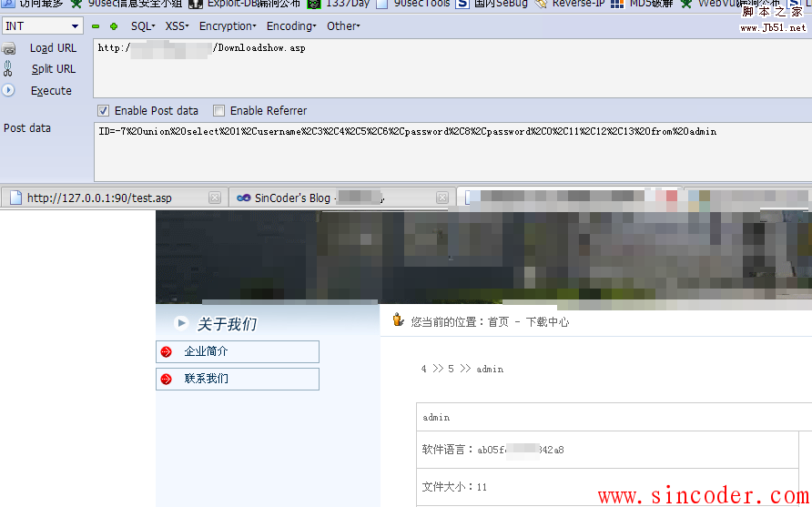The image size is (812, 507).
Task: Open the XSS menu
Action: 177,25
